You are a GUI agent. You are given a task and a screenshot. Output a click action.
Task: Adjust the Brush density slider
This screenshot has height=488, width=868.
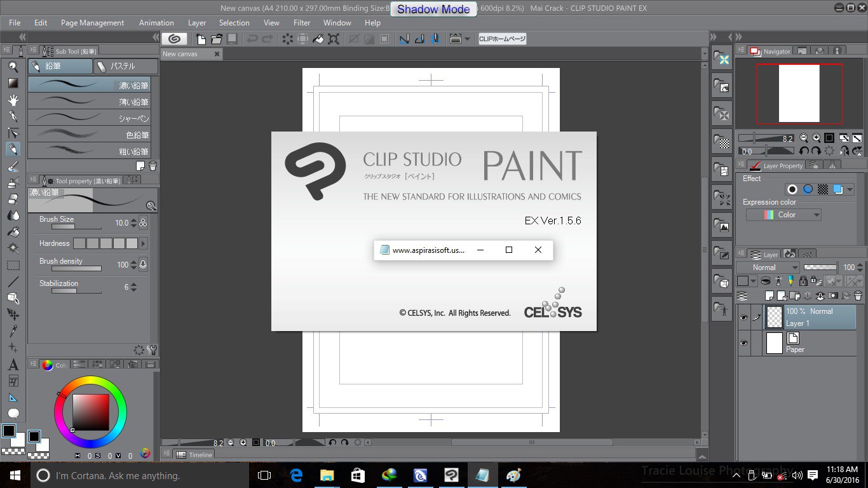point(76,269)
